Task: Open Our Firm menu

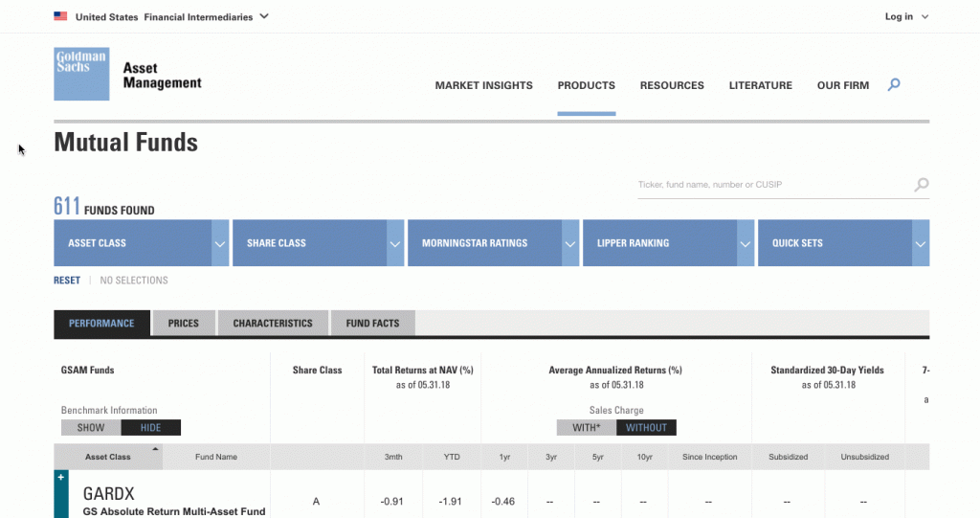Action: [843, 86]
